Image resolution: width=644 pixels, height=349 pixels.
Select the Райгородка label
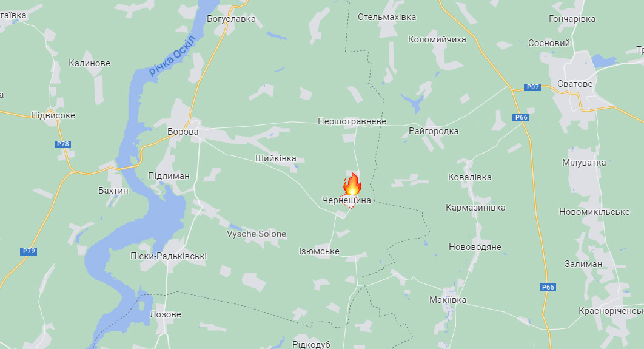point(434,132)
